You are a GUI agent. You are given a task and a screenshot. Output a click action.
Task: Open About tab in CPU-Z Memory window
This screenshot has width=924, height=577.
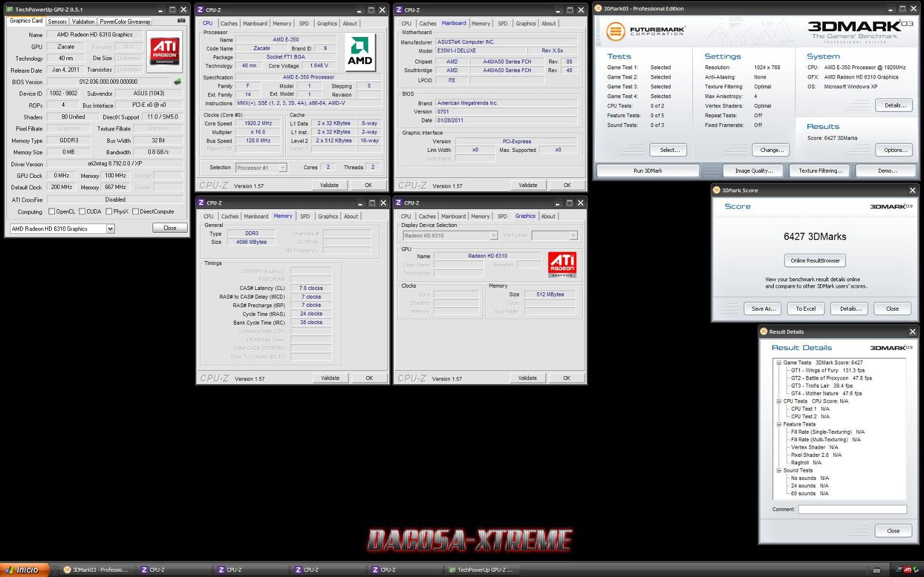[351, 217]
